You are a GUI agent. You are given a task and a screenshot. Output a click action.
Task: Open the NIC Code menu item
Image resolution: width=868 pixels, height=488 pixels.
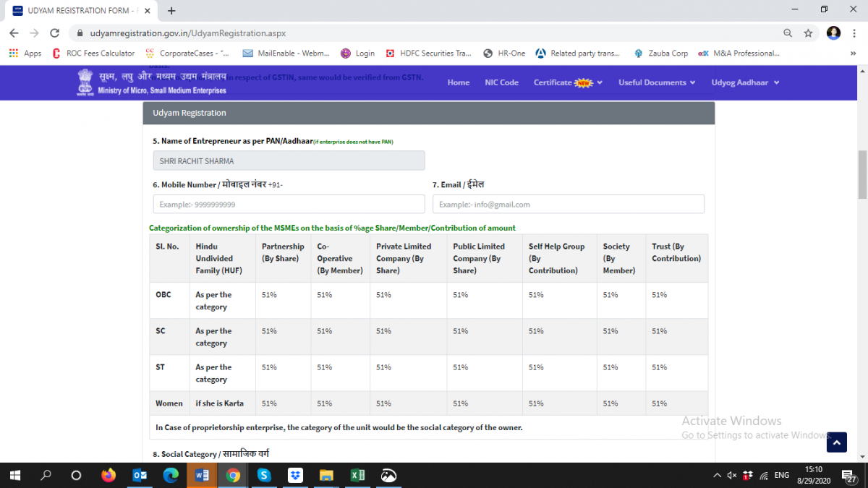click(x=501, y=82)
